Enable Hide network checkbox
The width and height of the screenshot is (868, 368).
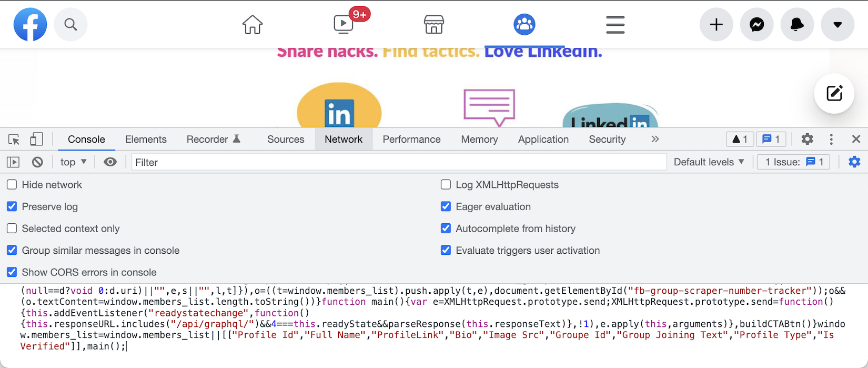12,185
